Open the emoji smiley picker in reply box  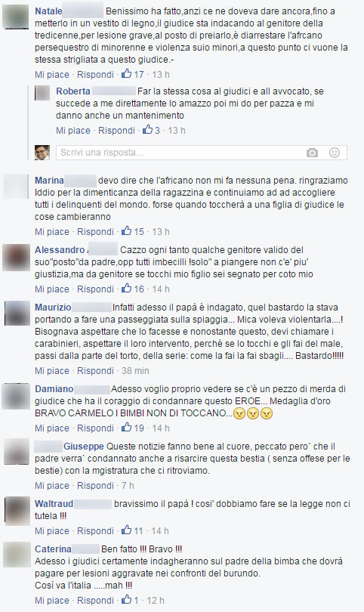point(335,153)
